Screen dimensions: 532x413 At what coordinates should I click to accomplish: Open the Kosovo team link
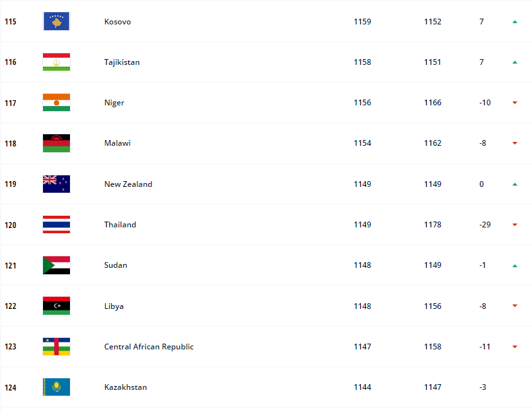coord(117,21)
